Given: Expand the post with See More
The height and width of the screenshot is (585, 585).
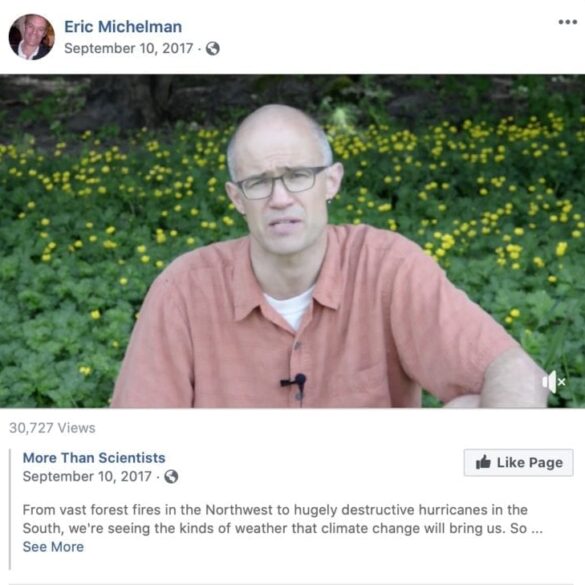Looking at the screenshot, I should coord(53,547).
